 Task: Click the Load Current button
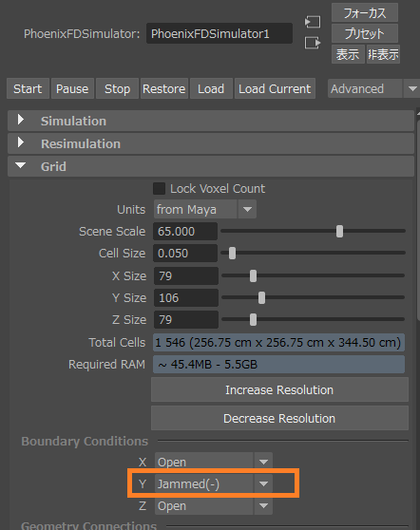[275, 89]
